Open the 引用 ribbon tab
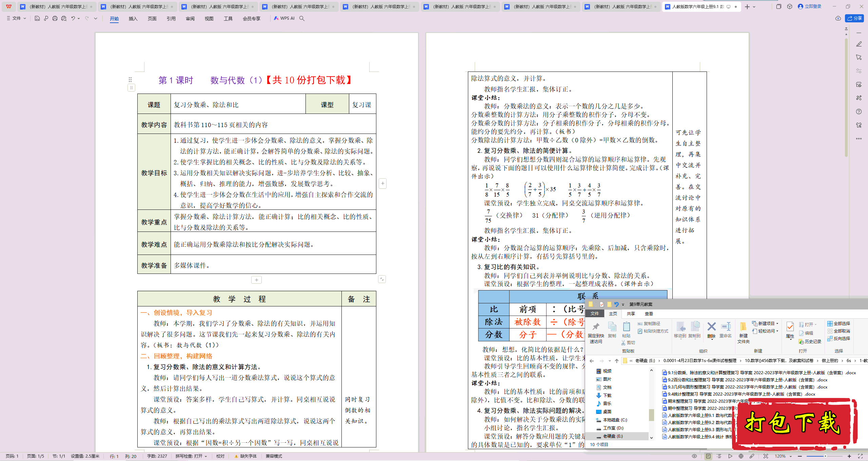This screenshot has width=868, height=461. coord(171,19)
